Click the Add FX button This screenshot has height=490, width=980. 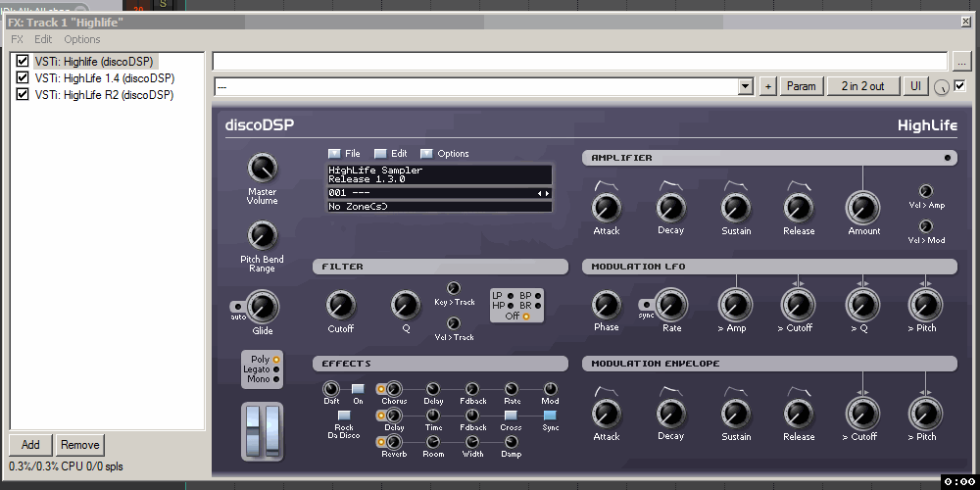click(30, 445)
